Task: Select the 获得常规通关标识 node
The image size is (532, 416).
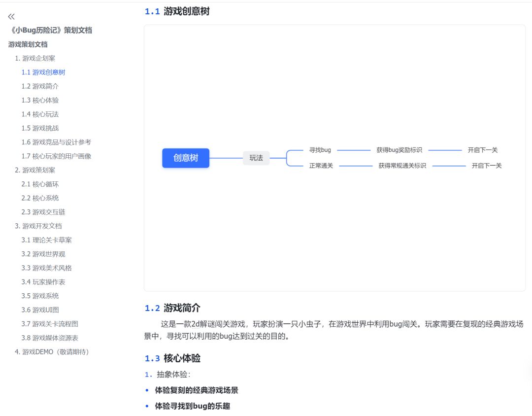Action: (x=402, y=166)
